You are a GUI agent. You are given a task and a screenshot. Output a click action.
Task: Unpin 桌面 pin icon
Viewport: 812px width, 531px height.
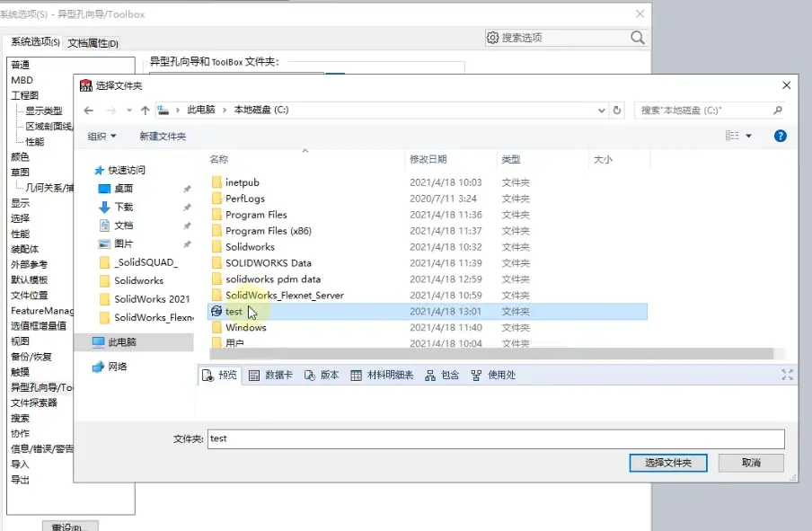pos(187,189)
